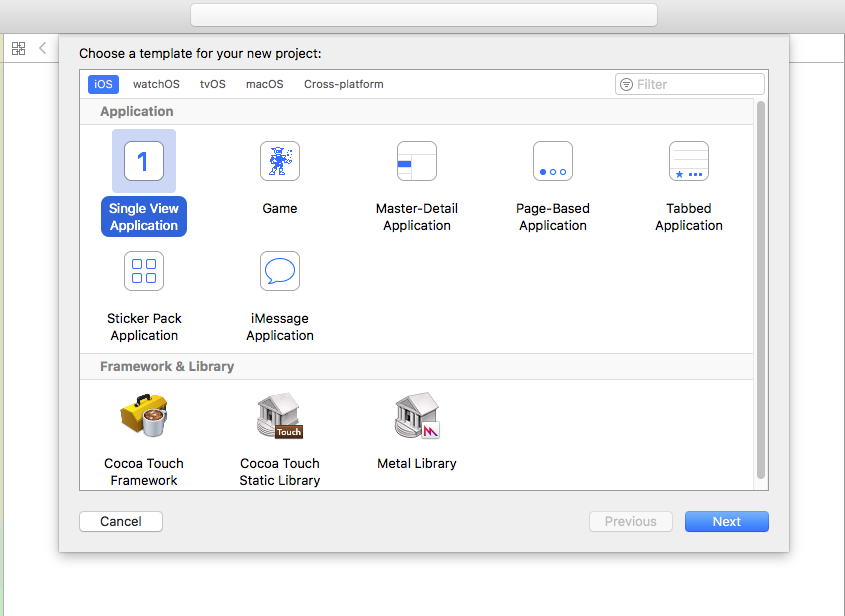Viewport: 845px width, 616px height.
Task: Choose the Game template icon
Action: pyautogui.click(x=280, y=161)
